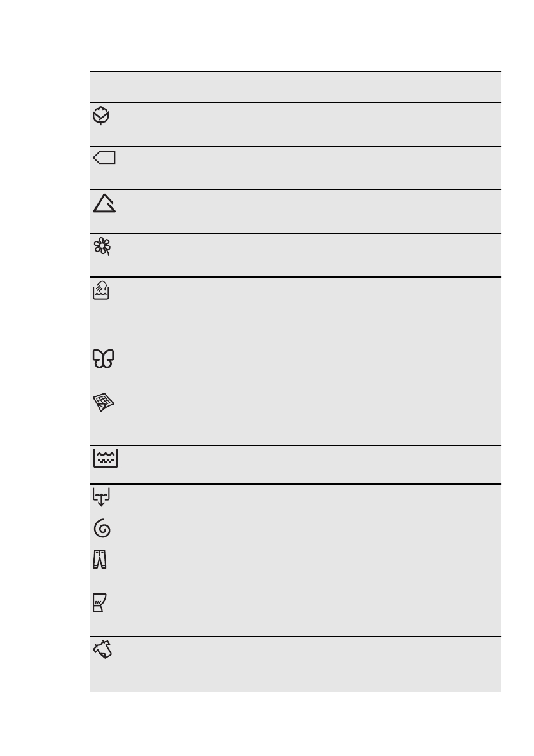Pick the sports shirt icon
534x756 pixels.
tap(103, 651)
